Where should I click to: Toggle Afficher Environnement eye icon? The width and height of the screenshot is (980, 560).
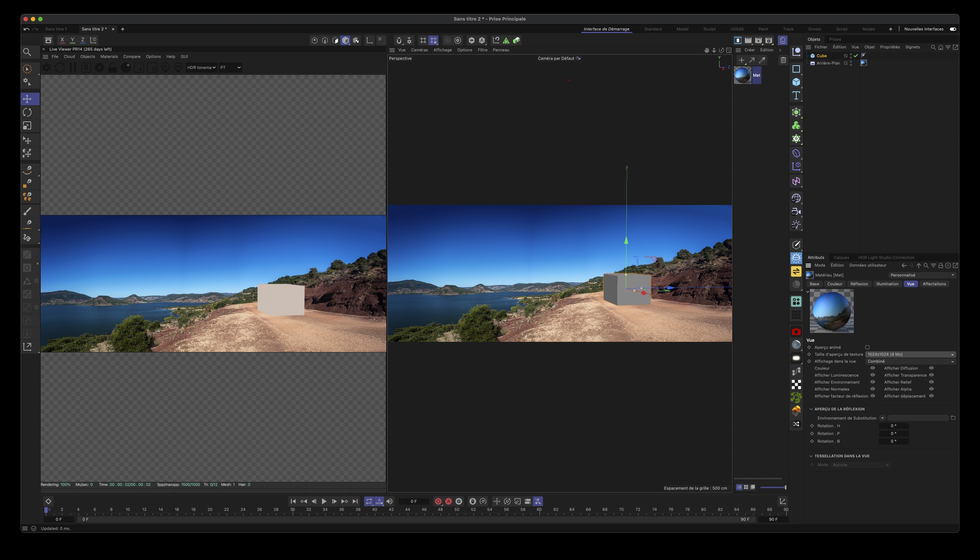[872, 382]
